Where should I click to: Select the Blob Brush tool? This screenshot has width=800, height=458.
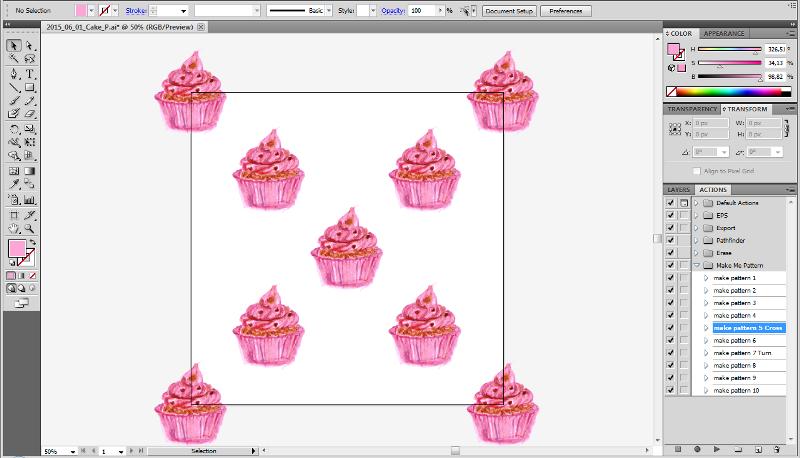pos(14,114)
